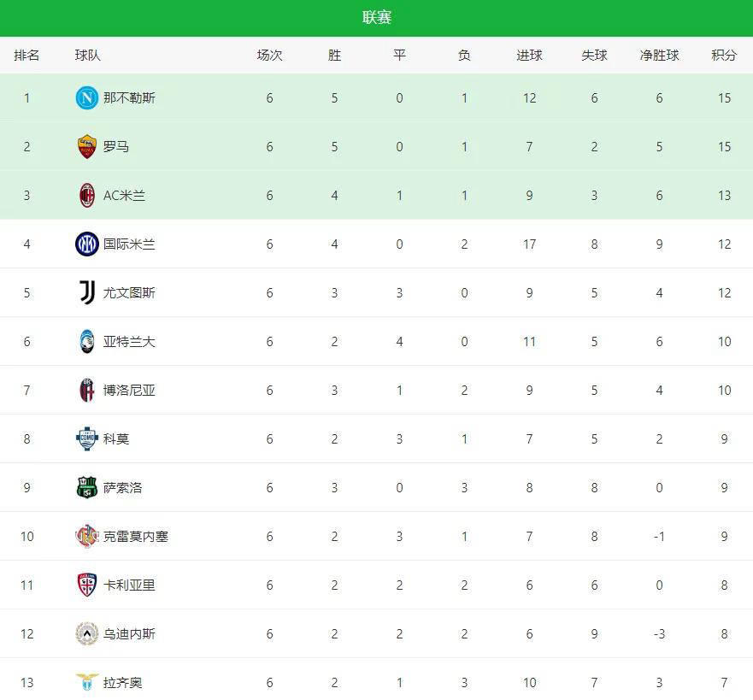Click the Juventus logo icon

(x=87, y=293)
